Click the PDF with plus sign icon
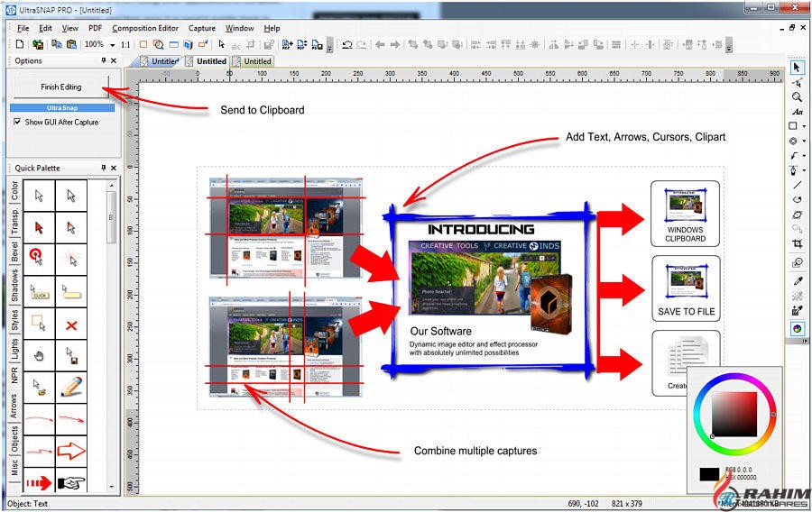 288,44
